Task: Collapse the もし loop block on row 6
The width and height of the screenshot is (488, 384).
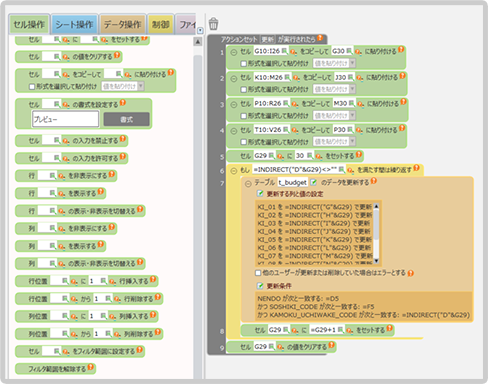Action: click(234, 171)
